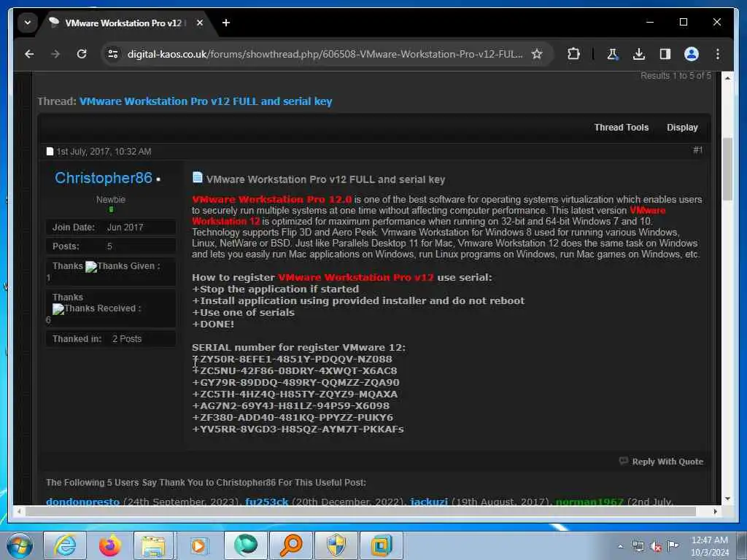Click the scroll up arrow of page
The height and width of the screenshot is (560, 747).
pos(727,78)
